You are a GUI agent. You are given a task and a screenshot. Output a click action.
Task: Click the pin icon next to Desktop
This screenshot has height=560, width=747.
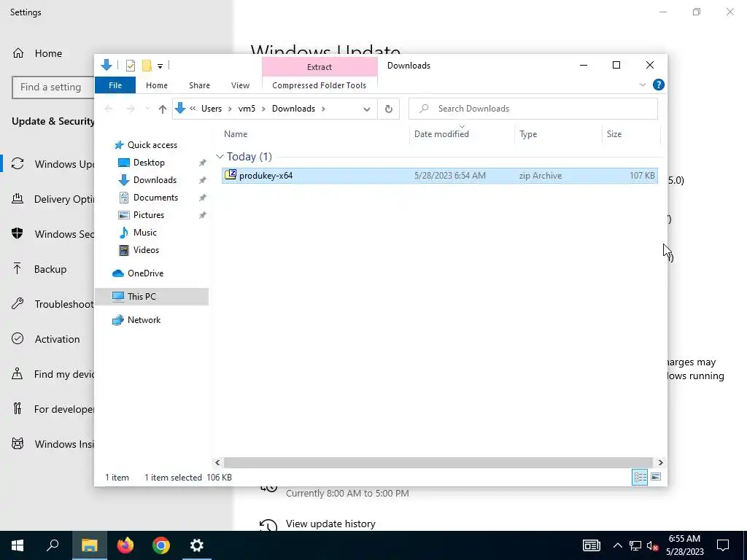[x=203, y=163]
